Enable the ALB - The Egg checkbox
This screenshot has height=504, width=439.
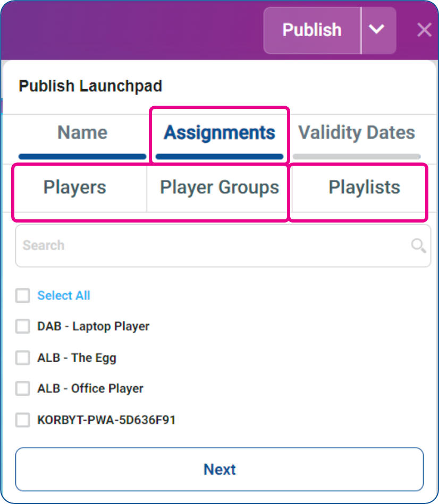[22, 357]
